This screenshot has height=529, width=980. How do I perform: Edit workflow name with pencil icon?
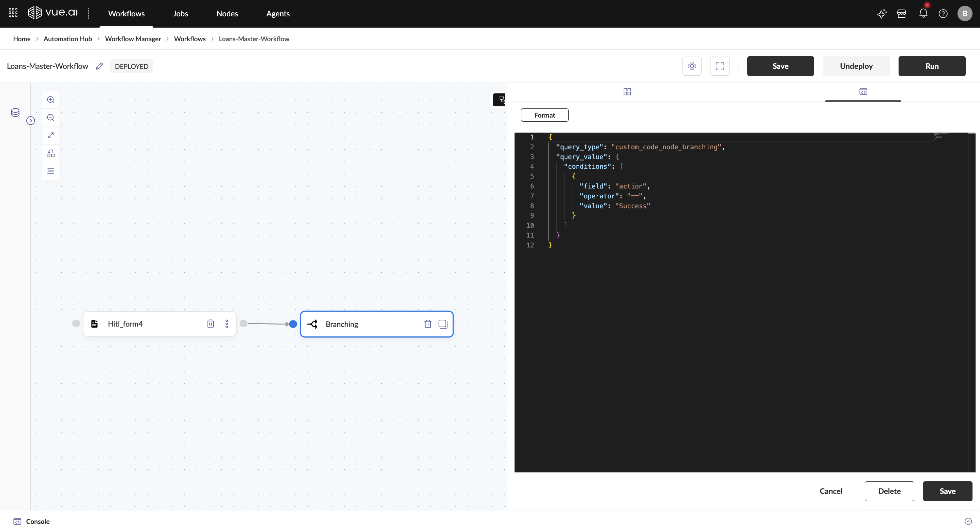(99, 66)
